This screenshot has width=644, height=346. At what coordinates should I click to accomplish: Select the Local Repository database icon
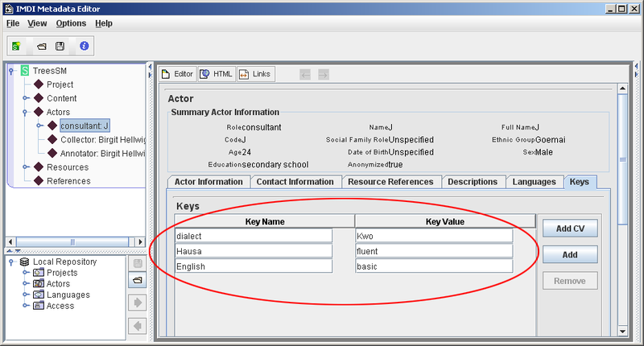24,262
